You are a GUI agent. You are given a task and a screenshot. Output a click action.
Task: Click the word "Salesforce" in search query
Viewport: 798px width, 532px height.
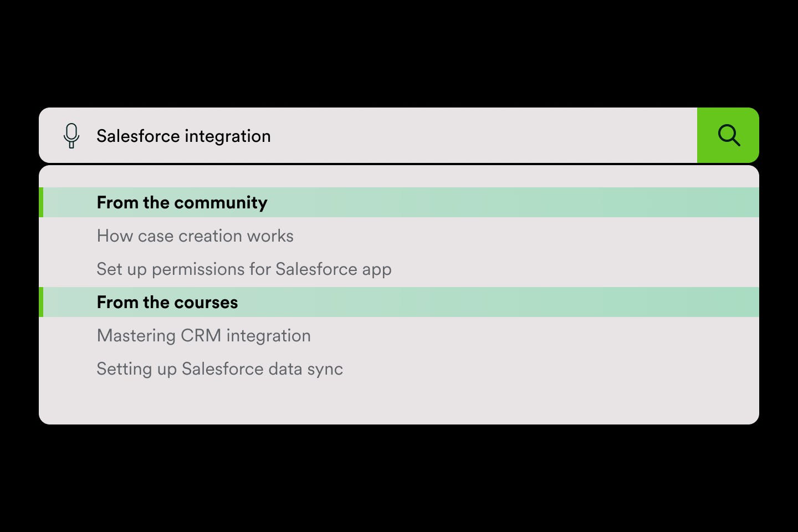138,136
